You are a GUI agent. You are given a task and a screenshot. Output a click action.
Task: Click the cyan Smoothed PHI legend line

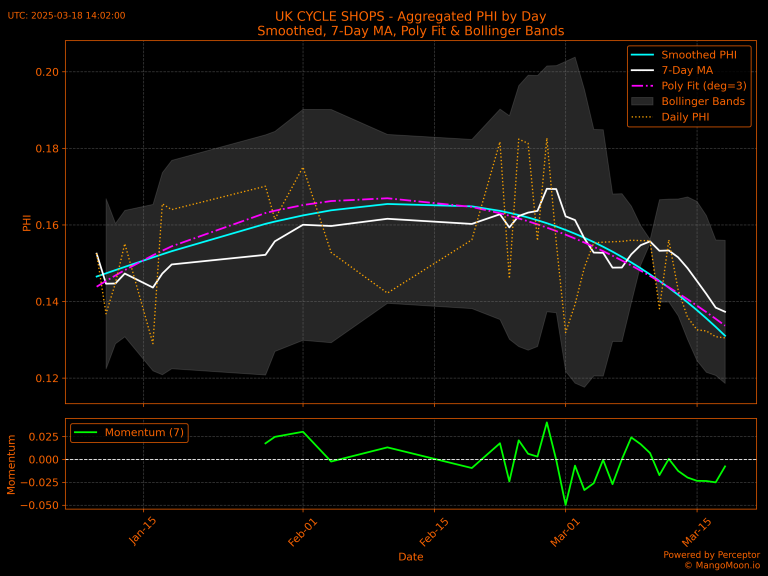[x=643, y=54]
